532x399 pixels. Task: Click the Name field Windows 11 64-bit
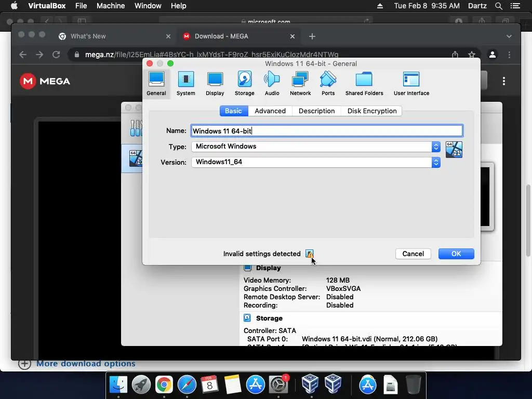pyautogui.click(x=327, y=131)
